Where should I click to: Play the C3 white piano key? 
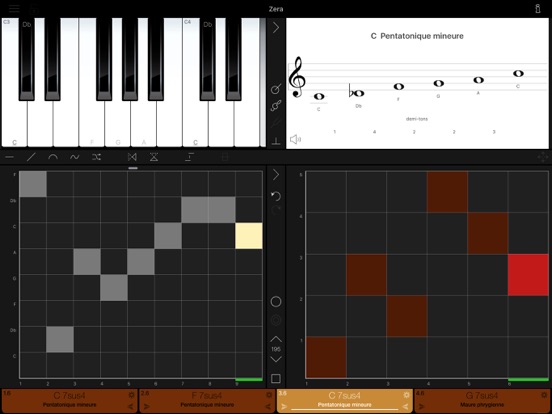point(14,123)
